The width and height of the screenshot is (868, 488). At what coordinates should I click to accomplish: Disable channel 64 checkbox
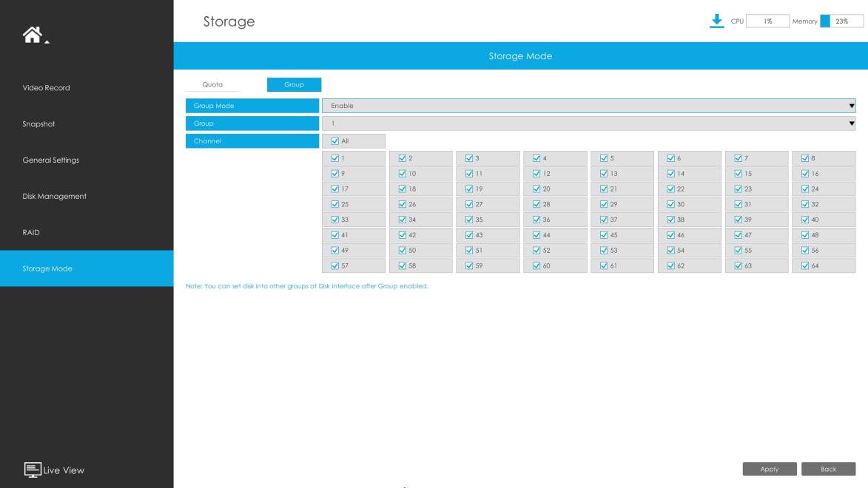pyautogui.click(x=805, y=265)
